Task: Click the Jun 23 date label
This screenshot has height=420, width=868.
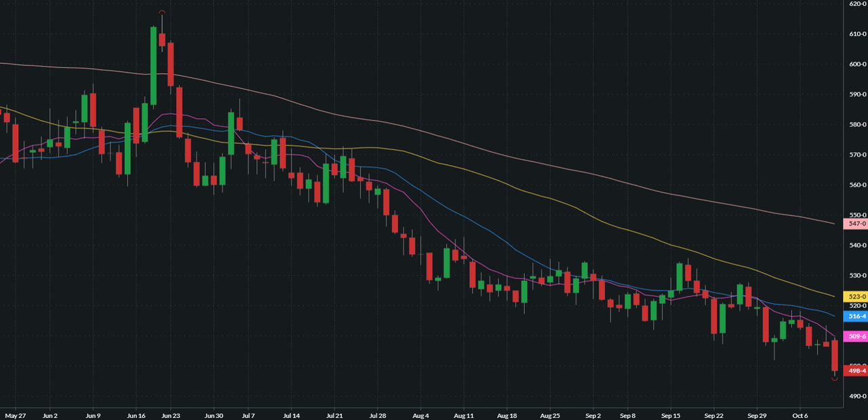Action: tap(171, 415)
